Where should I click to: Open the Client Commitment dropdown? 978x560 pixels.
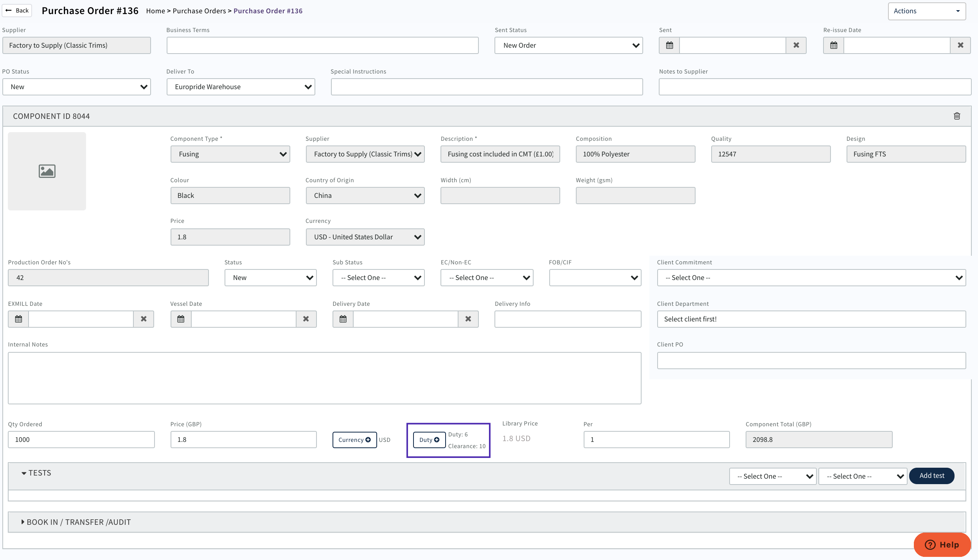(811, 278)
